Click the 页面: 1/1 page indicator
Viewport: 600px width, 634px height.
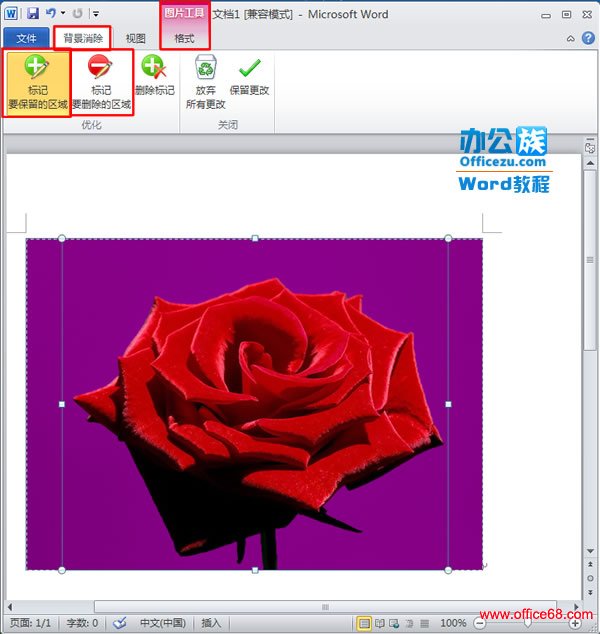point(31,623)
